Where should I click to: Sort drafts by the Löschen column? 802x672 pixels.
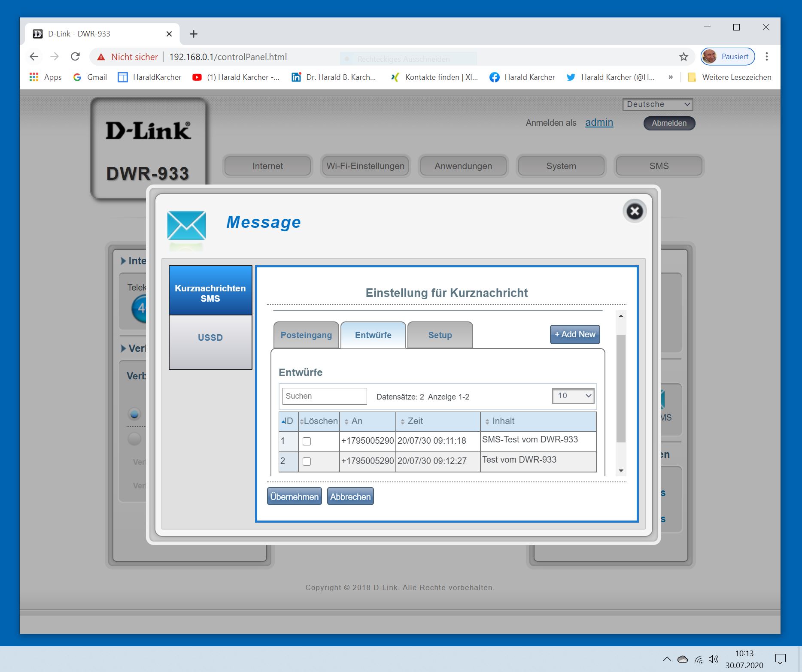click(319, 421)
